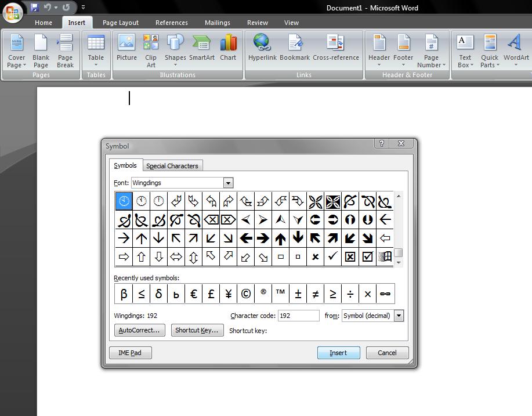This screenshot has height=416, width=532.
Task: Pick not-equal sign from recently used symbols
Action: point(315,294)
